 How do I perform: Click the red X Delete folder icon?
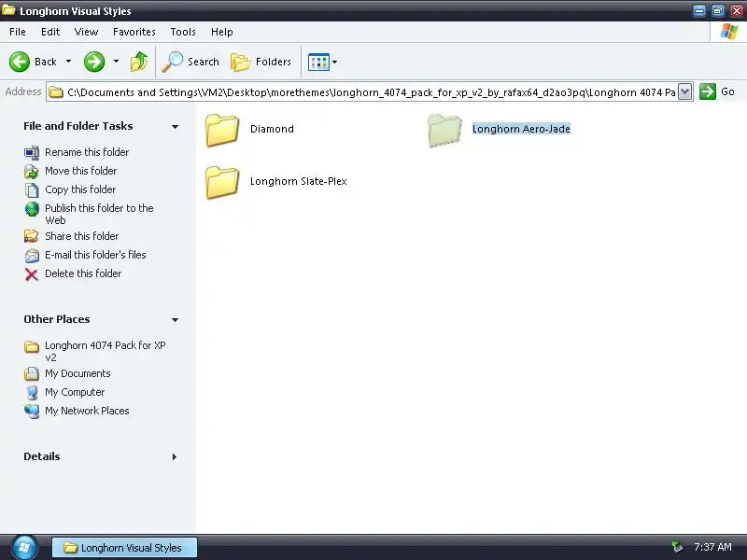click(x=32, y=274)
